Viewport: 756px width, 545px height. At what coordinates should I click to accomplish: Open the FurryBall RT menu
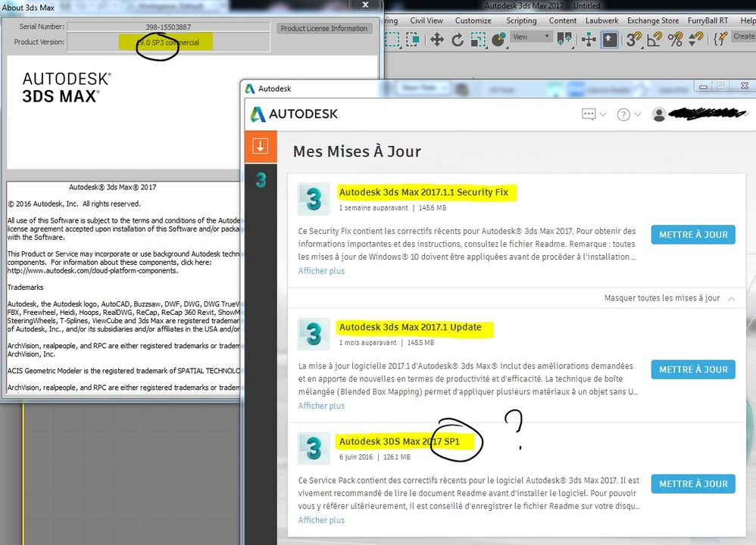pos(708,20)
